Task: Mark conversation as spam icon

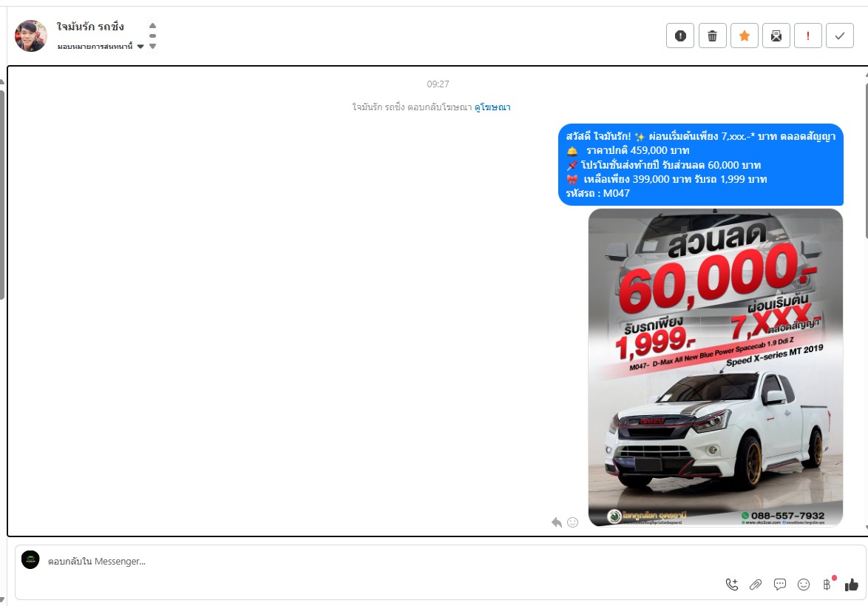Action: (x=679, y=36)
